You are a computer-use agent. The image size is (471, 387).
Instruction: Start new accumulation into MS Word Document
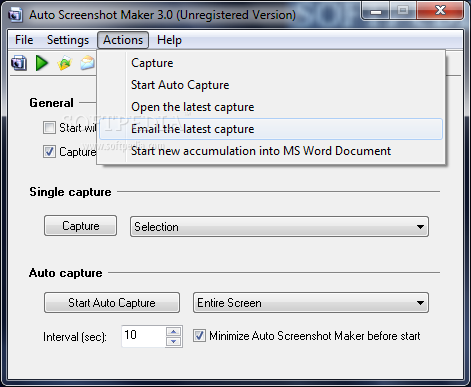pos(271,151)
